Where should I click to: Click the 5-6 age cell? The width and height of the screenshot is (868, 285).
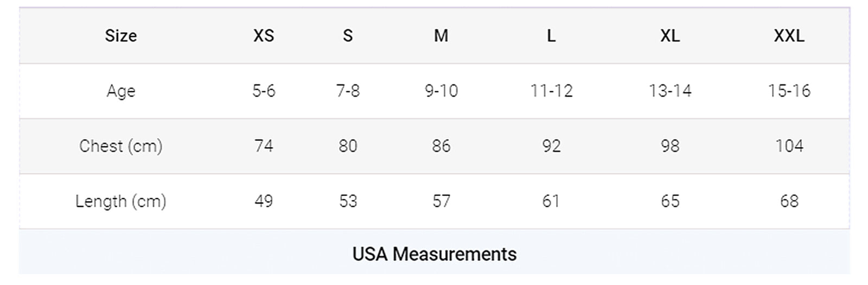pos(264,91)
